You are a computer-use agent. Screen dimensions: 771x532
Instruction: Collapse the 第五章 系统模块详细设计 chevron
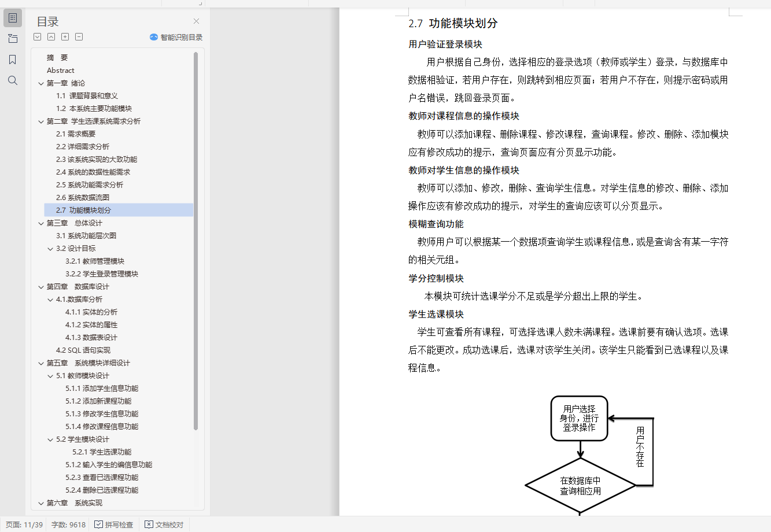[x=41, y=363]
